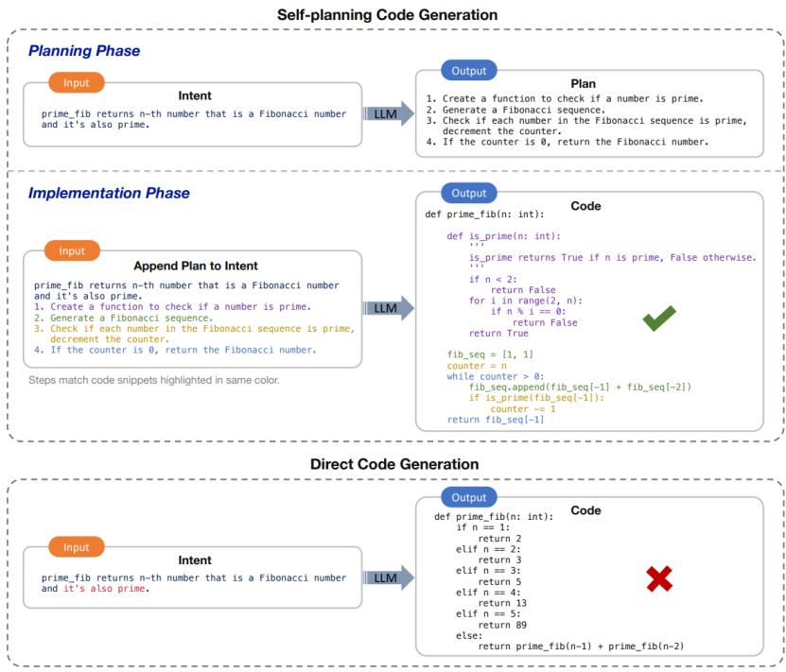Click plan step '4. If the counter is 0' in Plan box
Image resolution: width=786 pixels, height=672 pixels.
[x=568, y=142]
